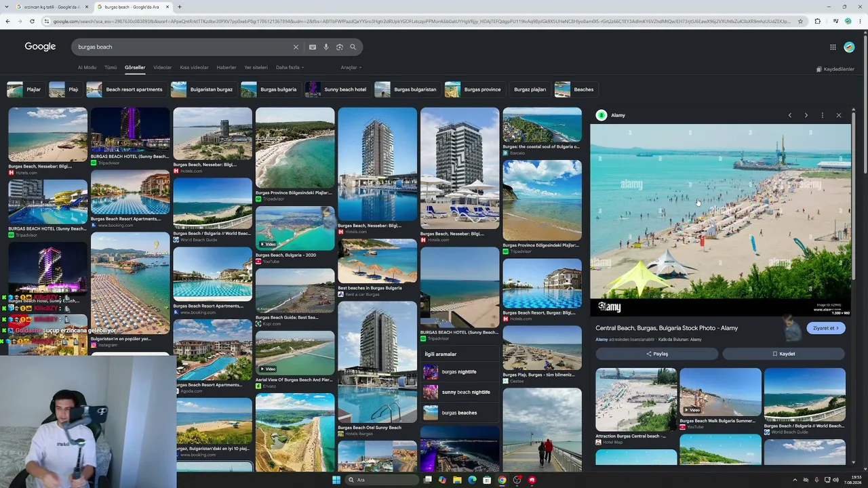Open 'Burgas Beach Walk Bulgaria Summer' video thumbnail

click(x=720, y=392)
